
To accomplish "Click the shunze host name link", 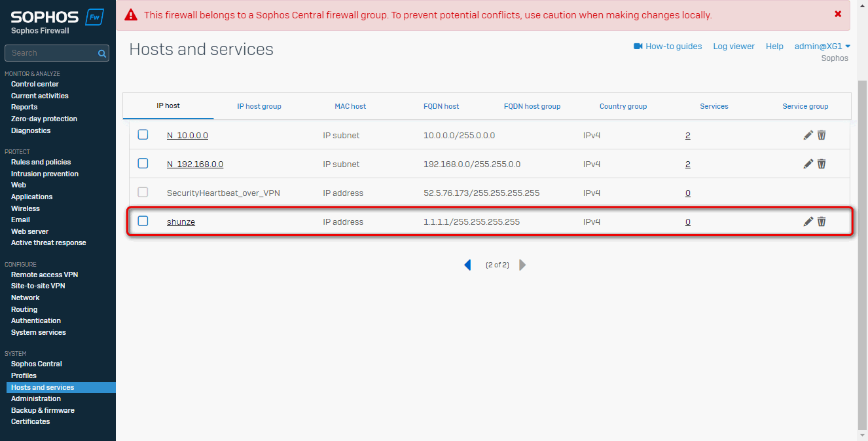I will pyautogui.click(x=181, y=222).
